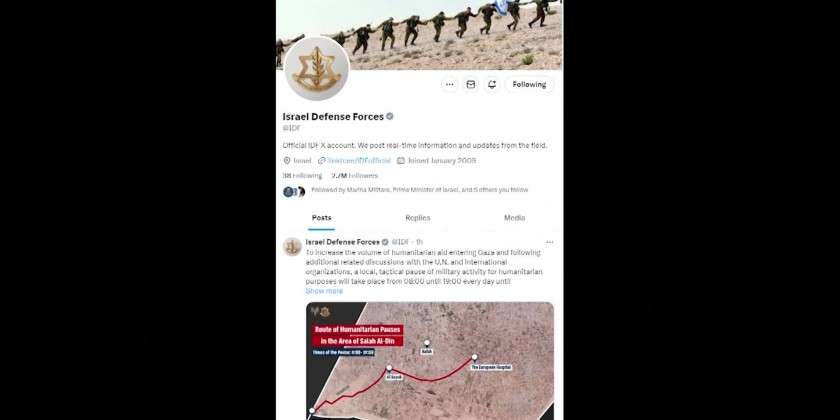Click the post author's small avatar

(x=292, y=246)
